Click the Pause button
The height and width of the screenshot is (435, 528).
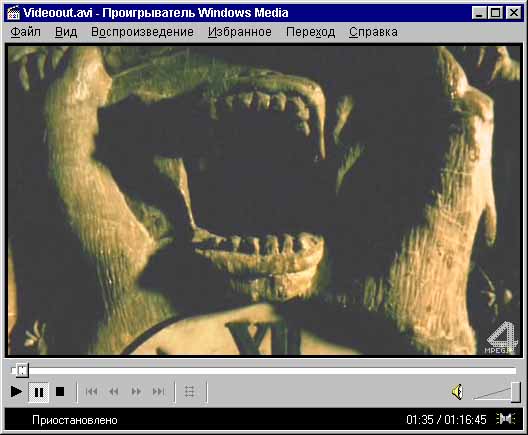coord(39,392)
